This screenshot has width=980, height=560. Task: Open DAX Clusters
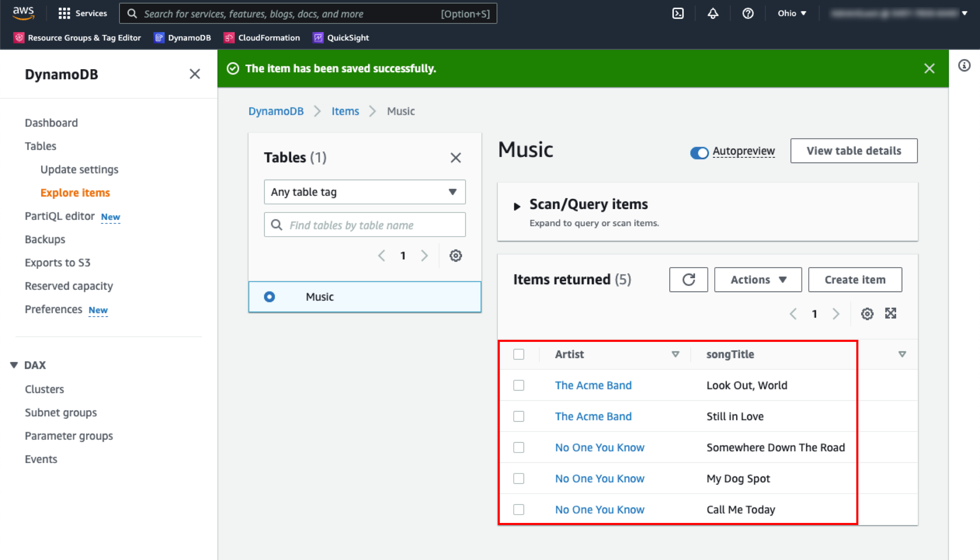(44, 389)
